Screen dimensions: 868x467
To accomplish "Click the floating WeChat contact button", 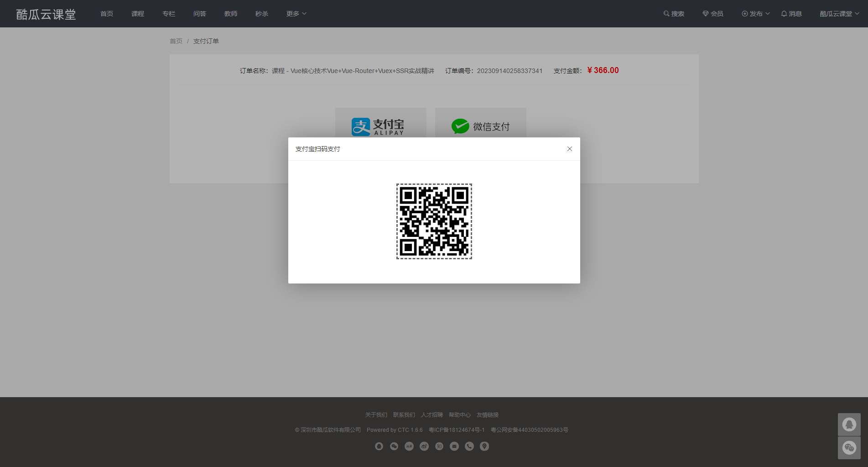I will click(849, 448).
